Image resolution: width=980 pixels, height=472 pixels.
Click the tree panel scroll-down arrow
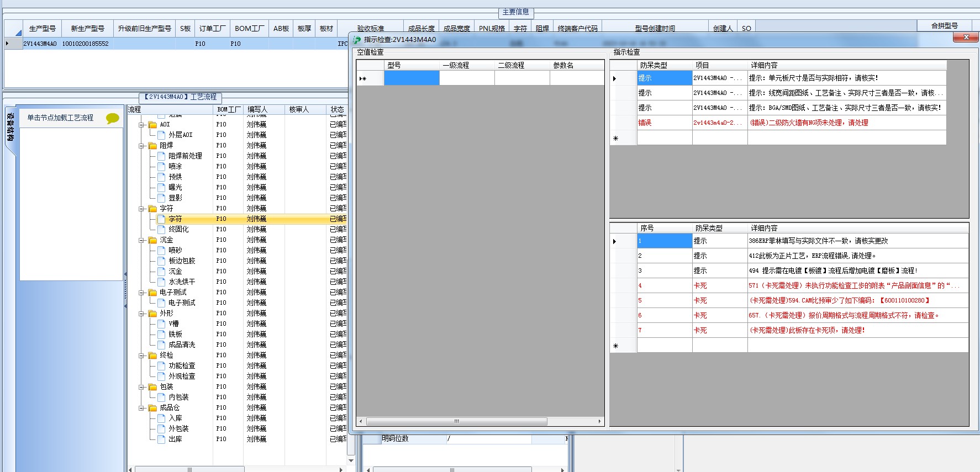click(x=351, y=460)
